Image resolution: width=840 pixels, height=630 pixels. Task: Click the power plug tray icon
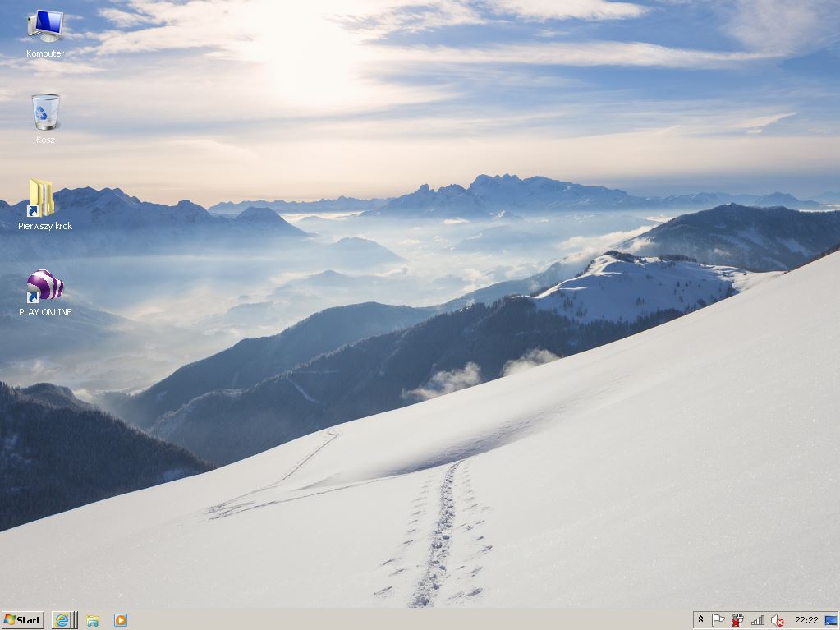tap(737, 620)
